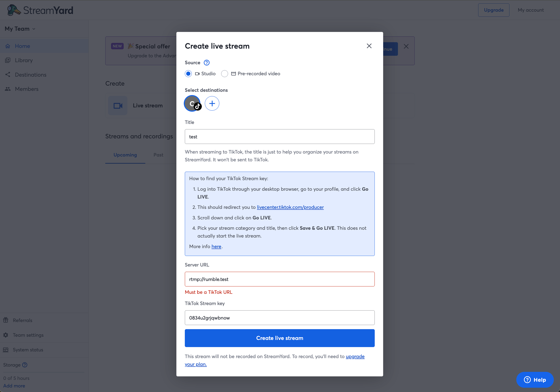Add a destination with the plus icon
560x392 pixels.
coord(212,104)
